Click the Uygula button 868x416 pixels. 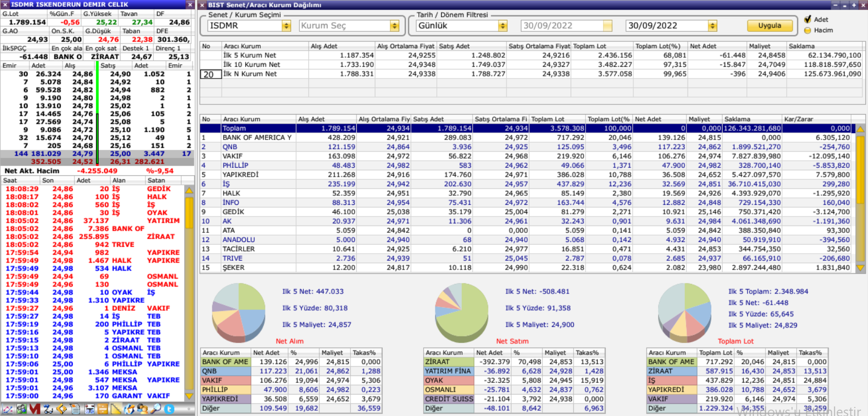[769, 25]
